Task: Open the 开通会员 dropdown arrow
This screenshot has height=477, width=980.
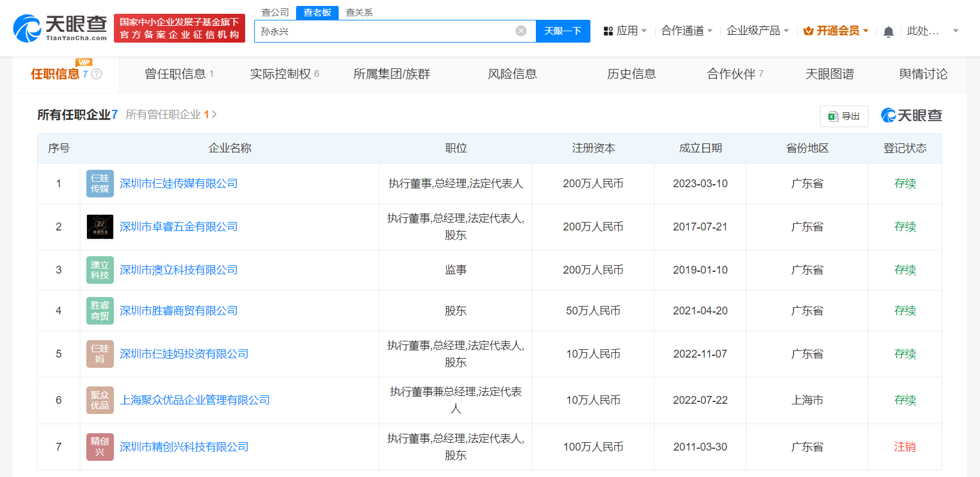Action: 866,31
